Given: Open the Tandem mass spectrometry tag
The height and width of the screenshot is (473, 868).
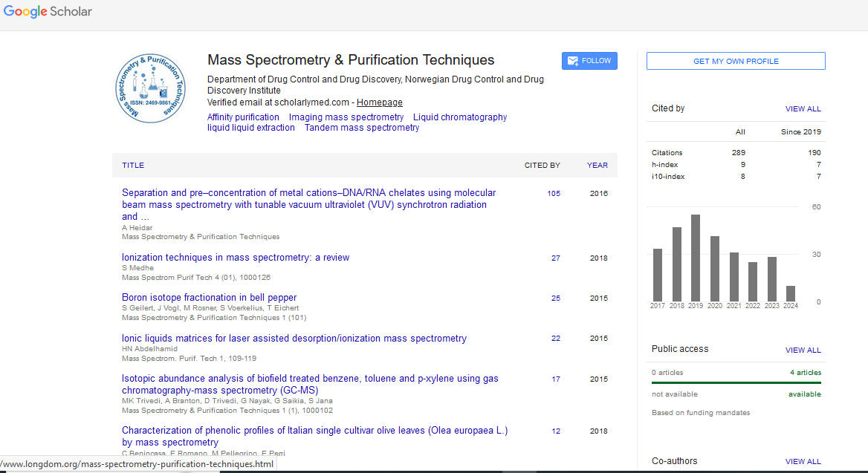Looking at the screenshot, I should click(x=362, y=128).
